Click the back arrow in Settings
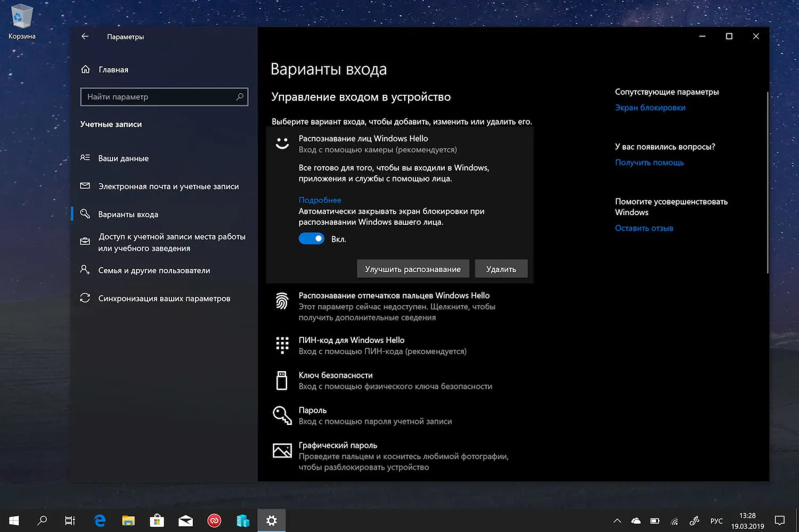Screen dimensions: 799x532 click(x=85, y=36)
